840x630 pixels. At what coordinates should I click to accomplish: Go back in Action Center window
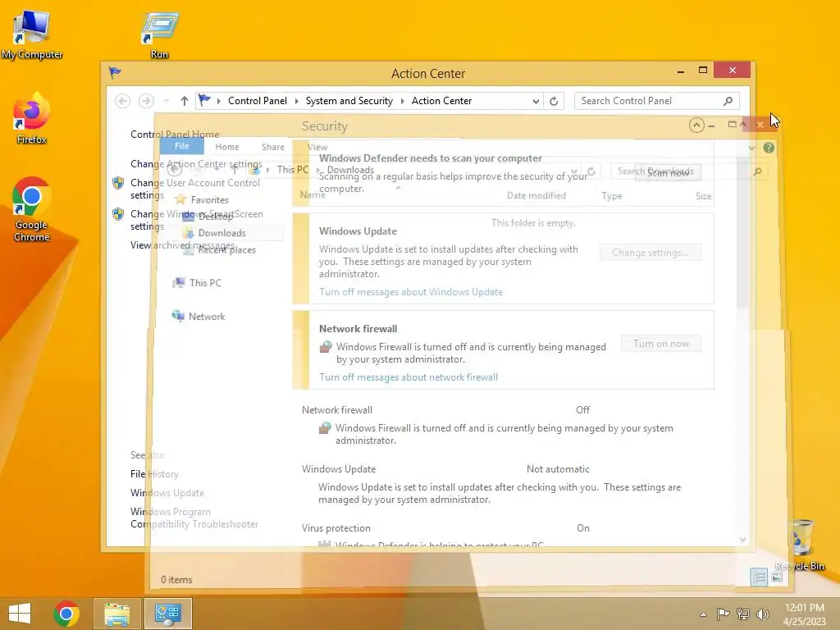(x=123, y=101)
